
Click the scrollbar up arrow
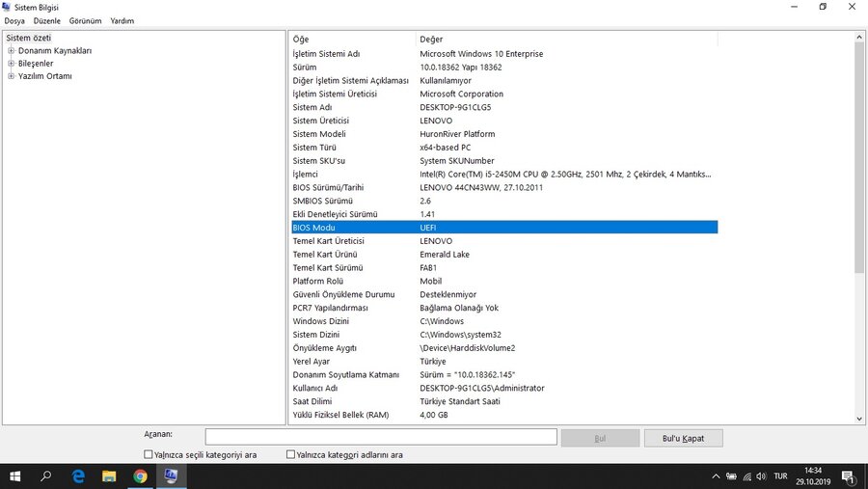pos(859,37)
